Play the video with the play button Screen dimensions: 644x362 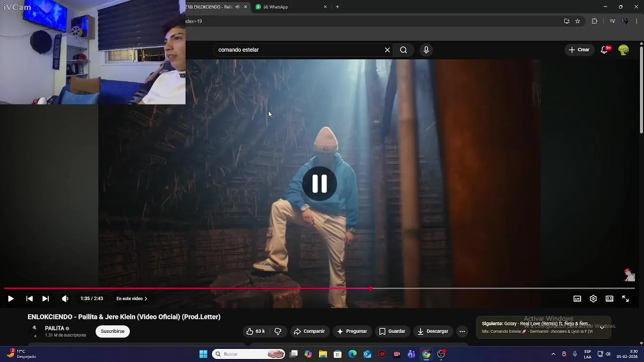pos(11,299)
